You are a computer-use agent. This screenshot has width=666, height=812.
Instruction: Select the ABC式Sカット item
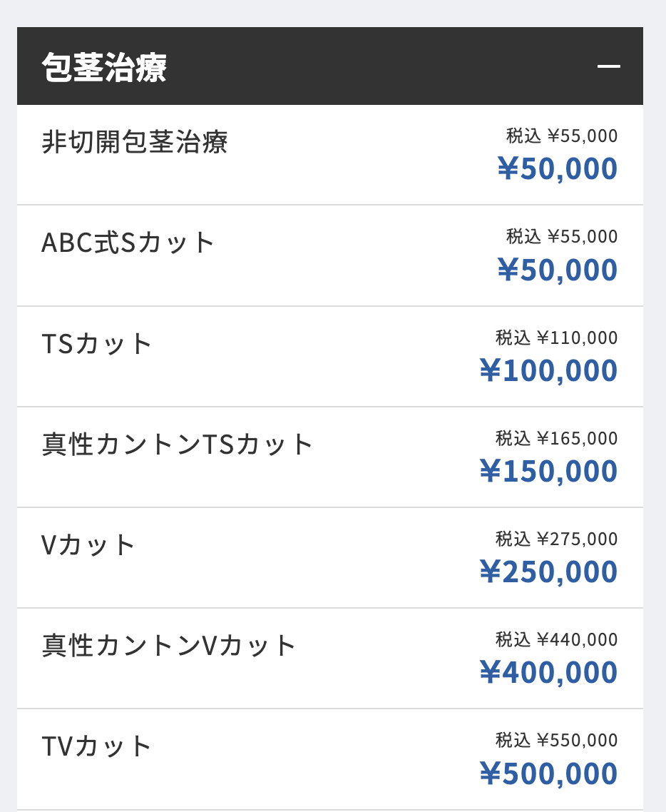tap(330, 255)
